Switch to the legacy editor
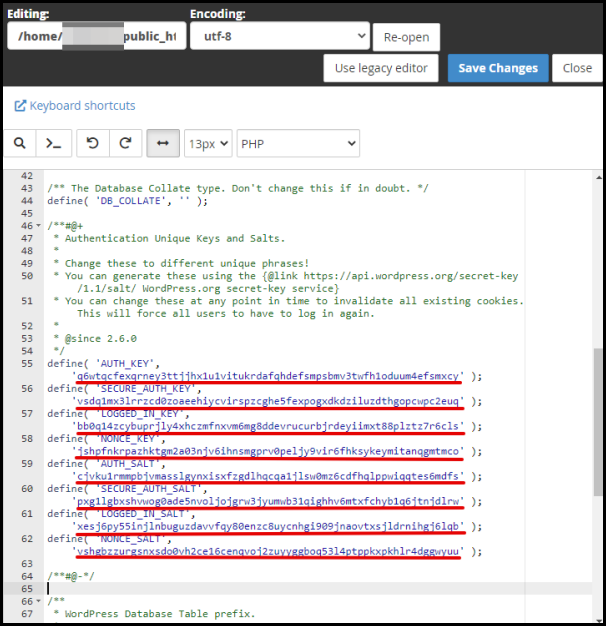The height and width of the screenshot is (626, 606). point(381,68)
